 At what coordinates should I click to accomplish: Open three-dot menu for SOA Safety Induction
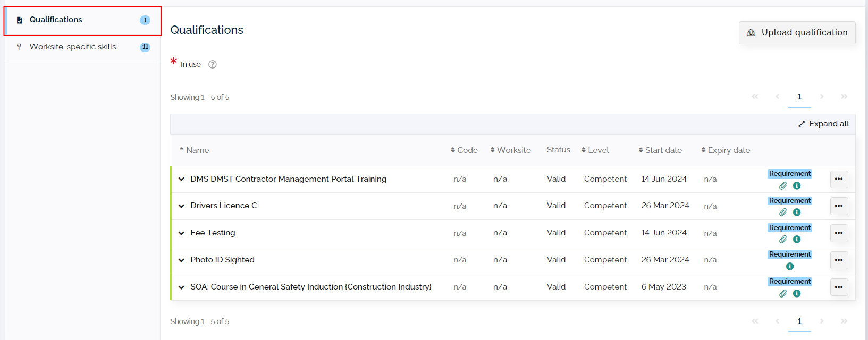point(839,287)
